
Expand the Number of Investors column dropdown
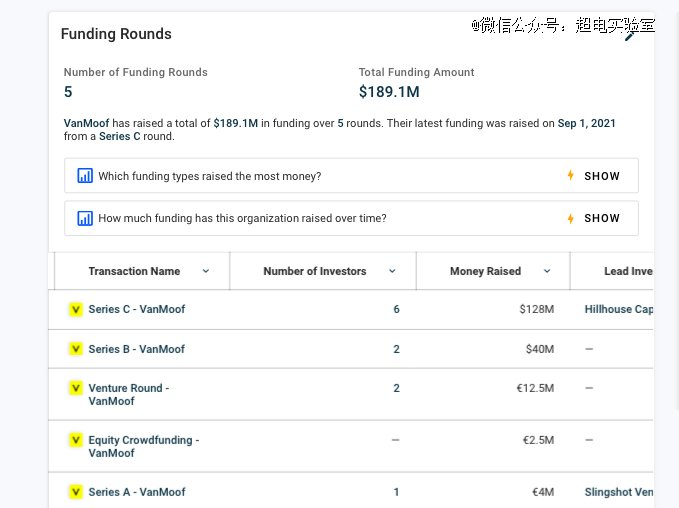click(392, 271)
